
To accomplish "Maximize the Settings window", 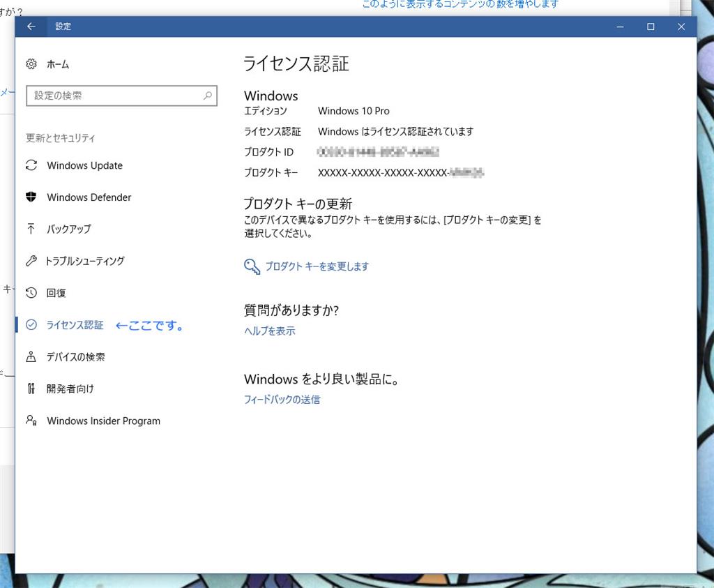I will [x=651, y=27].
